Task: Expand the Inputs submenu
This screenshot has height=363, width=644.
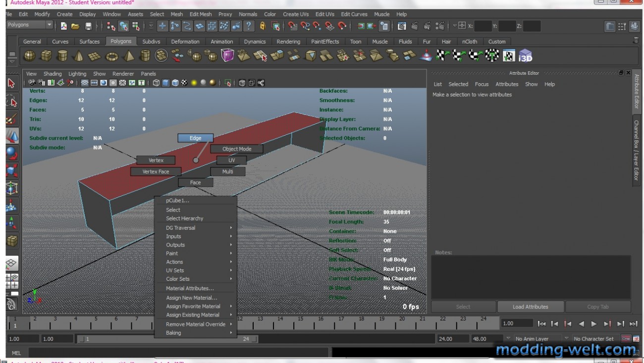Action: click(x=196, y=236)
